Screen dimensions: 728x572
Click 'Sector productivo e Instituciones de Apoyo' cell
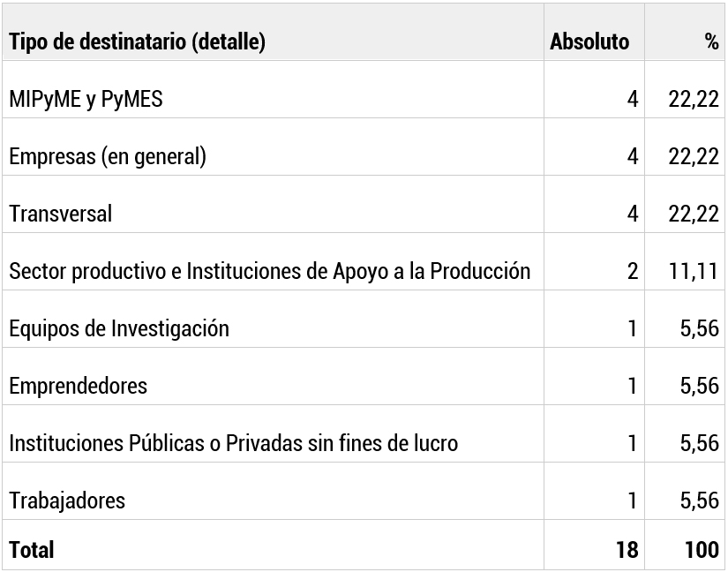[x=270, y=271]
